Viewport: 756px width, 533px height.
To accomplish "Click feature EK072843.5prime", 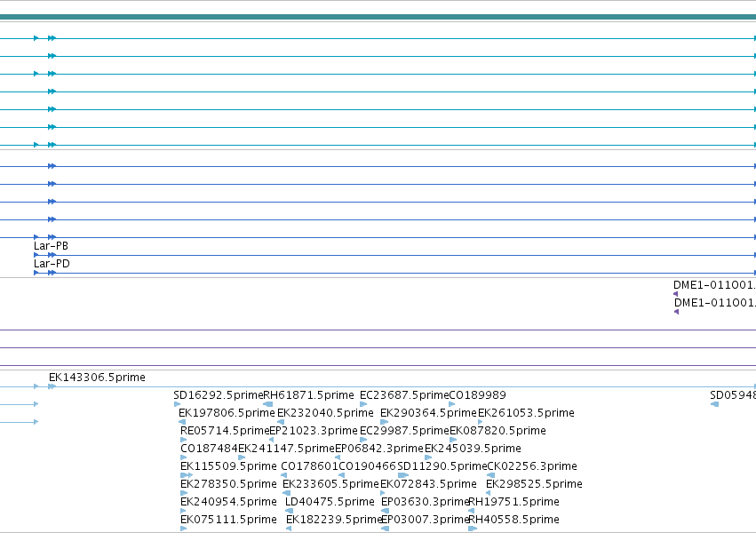I will 428,484.
